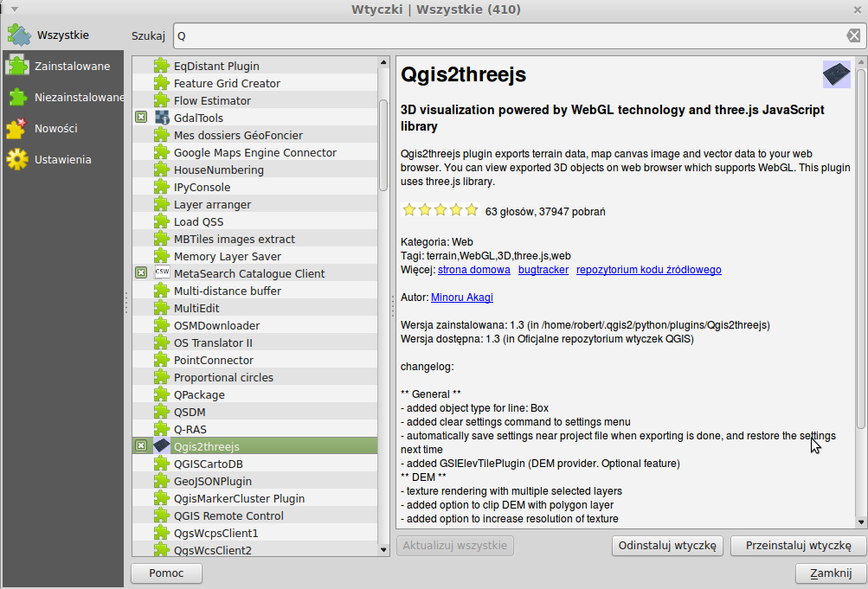Click the QSDM plugin icon

tap(162, 412)
